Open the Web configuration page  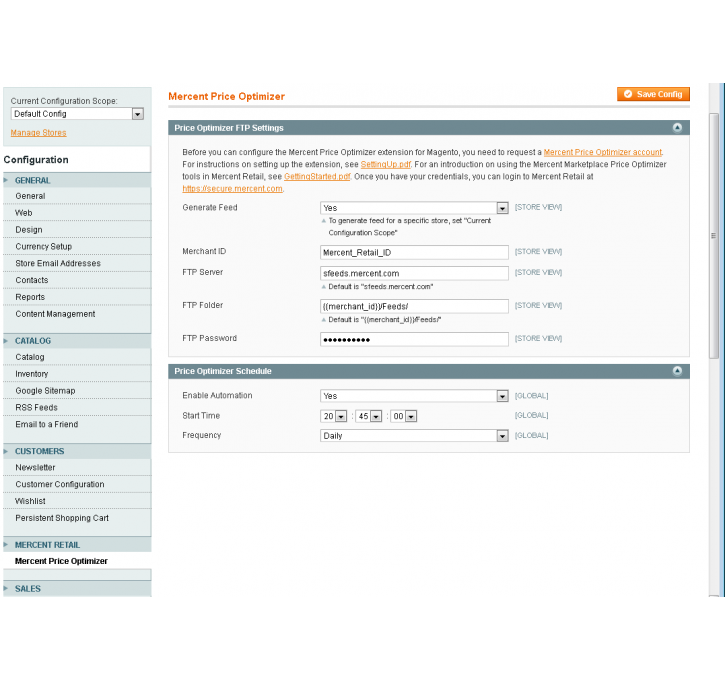point(77,213)
